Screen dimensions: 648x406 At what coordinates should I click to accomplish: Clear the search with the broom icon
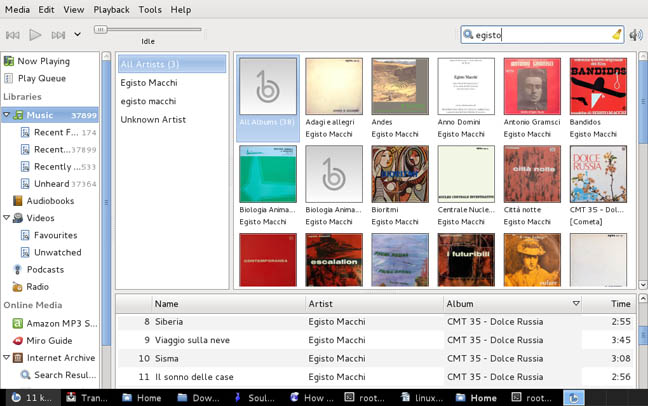pyautogui.click(x=617, y=34)
